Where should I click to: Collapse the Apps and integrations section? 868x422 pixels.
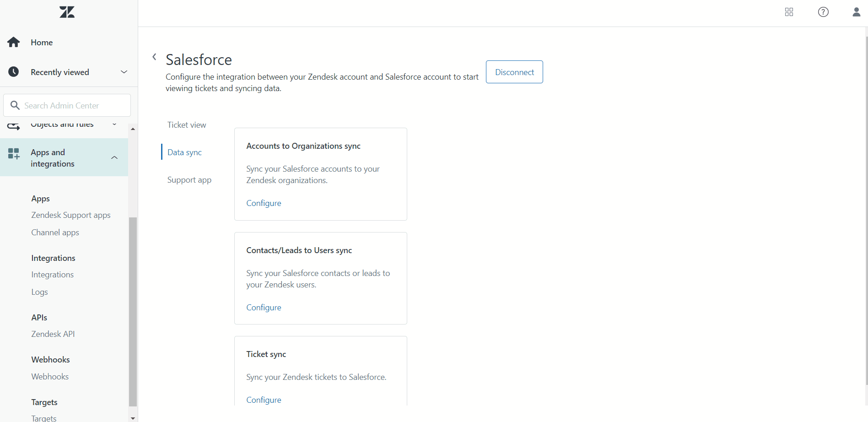(x=114, y=157)
